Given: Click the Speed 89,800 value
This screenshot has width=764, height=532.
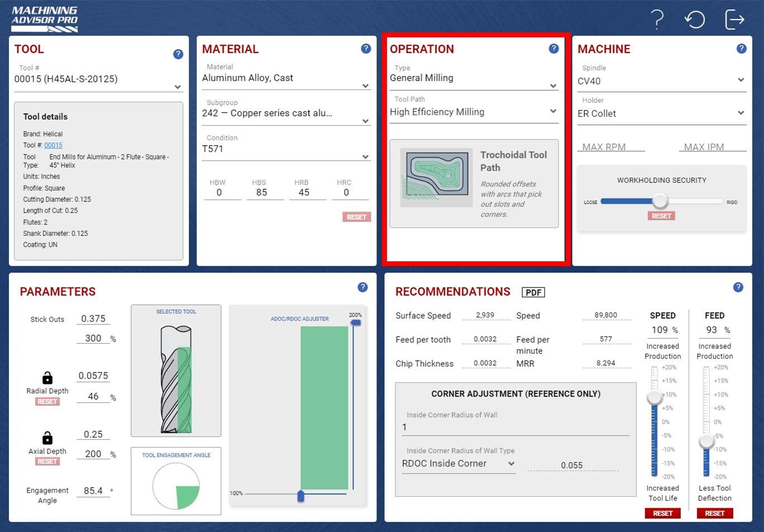Looking at the screenshot, I should pyautogui.click(x=606, y=315).
